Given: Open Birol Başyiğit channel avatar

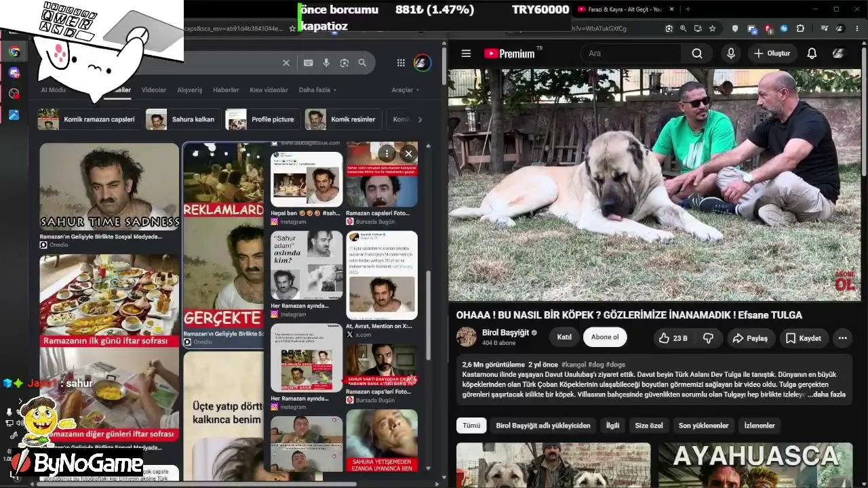Looking at the screenshot, I should [467, 337].
